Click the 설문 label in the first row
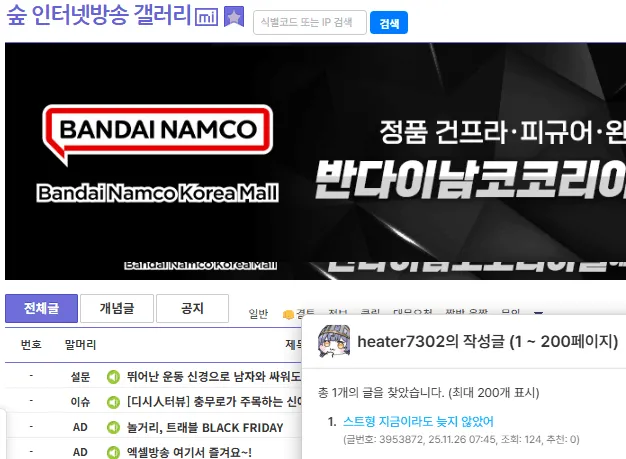Screen dimensions: 626x459 80,377
